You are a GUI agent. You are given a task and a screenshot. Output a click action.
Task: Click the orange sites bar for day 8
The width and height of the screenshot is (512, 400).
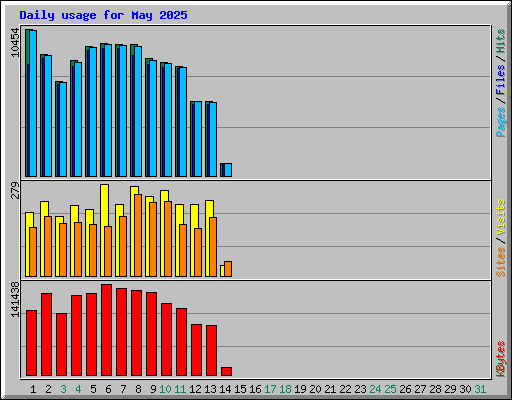(138, 236)
